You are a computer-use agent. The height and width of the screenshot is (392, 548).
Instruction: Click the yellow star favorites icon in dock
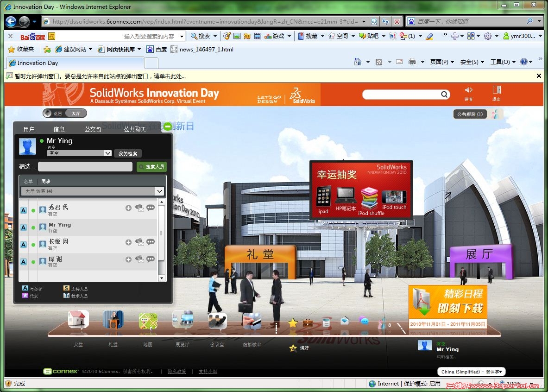293,323
